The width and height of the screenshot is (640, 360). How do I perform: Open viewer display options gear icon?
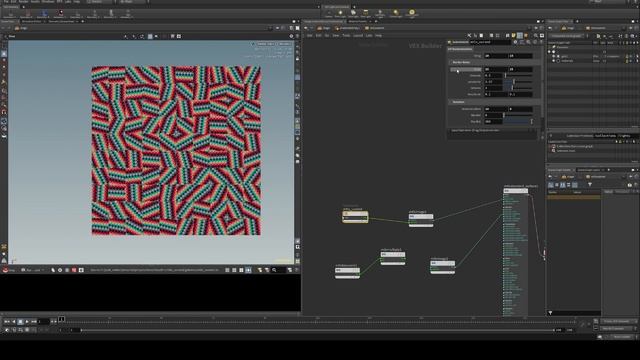pyautogui.click(x=291, y=36)
